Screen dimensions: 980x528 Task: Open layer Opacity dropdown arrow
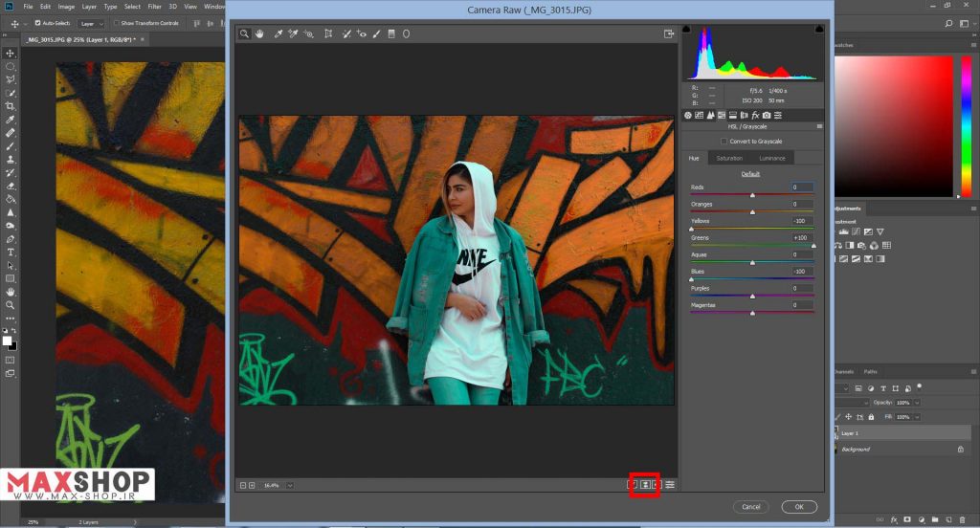(x=917, y=403)
